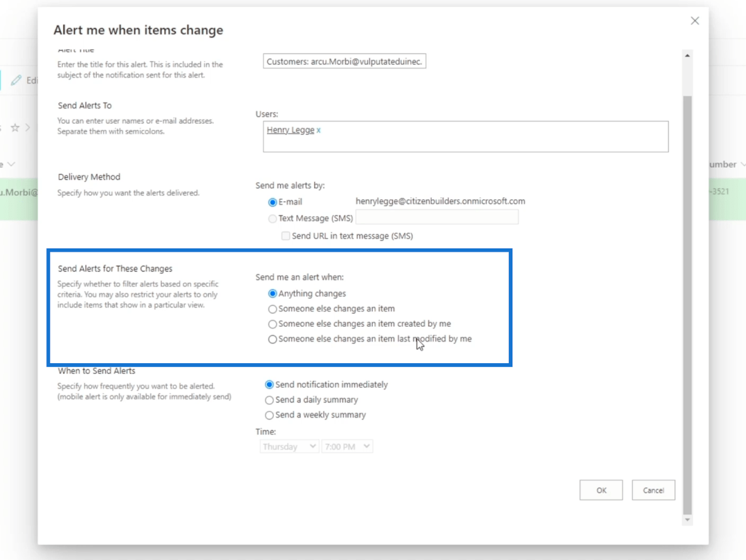Select Send a weekly summary
746x560 pixels.
coord(269,415)
